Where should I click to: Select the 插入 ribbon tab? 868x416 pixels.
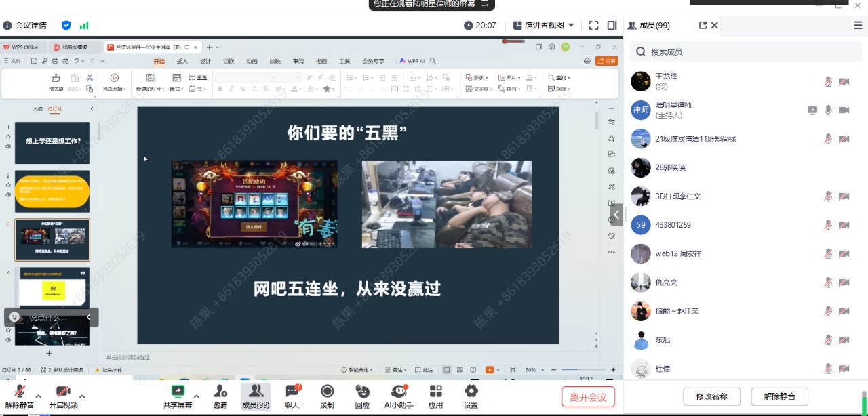click(182, 61)
